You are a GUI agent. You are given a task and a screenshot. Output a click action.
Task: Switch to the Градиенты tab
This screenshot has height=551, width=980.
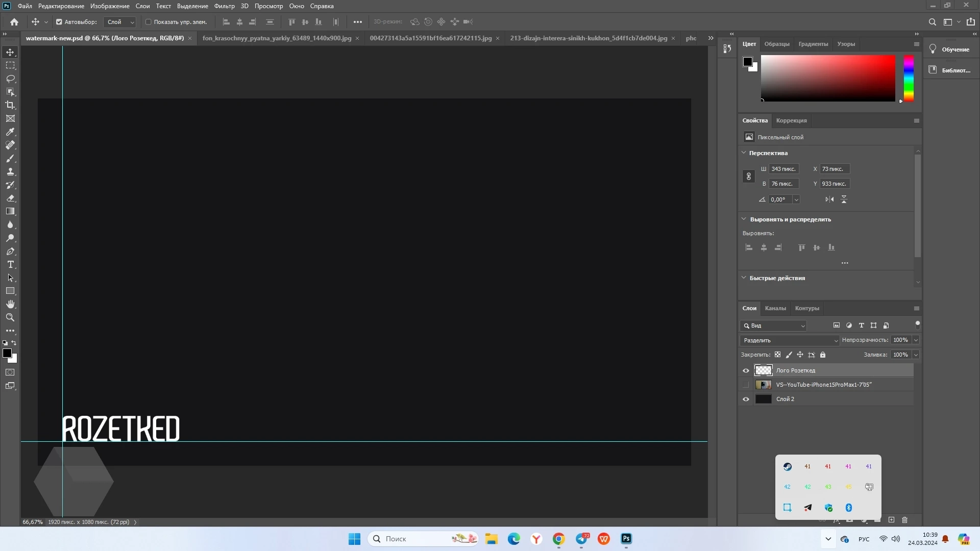[813, 44]
